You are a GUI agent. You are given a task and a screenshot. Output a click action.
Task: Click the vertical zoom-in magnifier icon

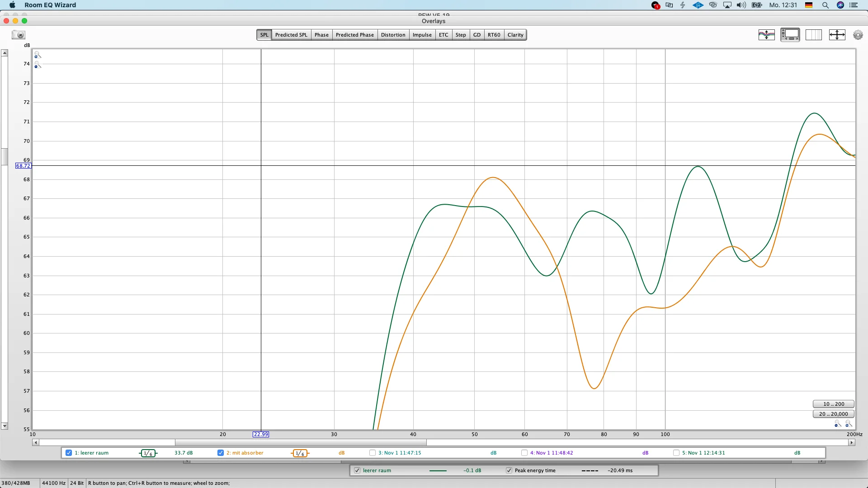38,55
